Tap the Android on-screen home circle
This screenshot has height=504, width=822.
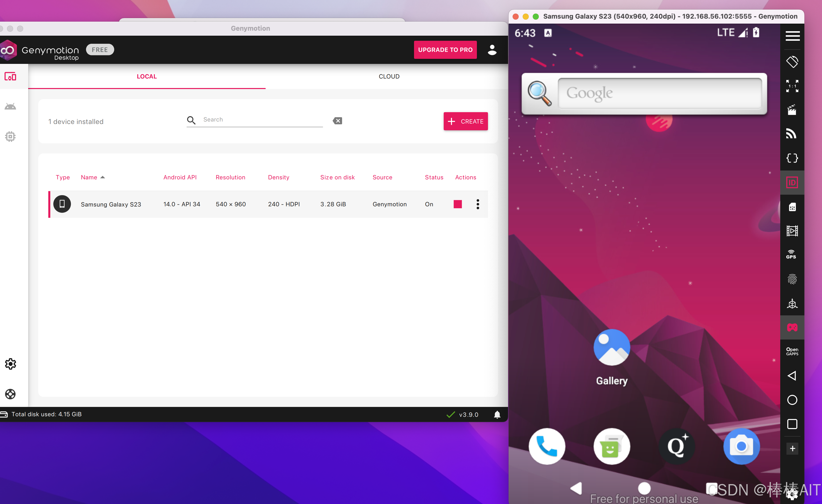[644, 488]
